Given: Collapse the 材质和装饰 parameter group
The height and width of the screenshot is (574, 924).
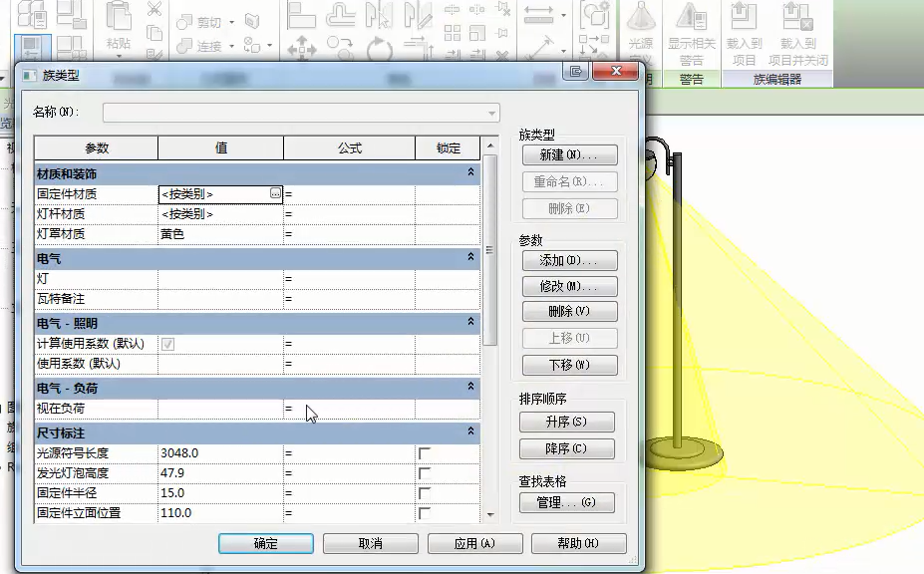Looking at the screenshot, I should 470,173.
